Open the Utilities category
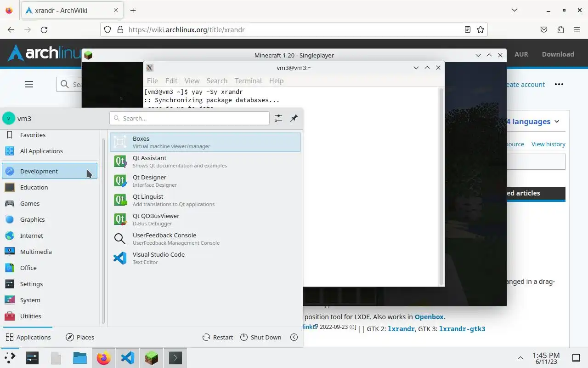Viewport: 588px width, 368px height. 50,316
